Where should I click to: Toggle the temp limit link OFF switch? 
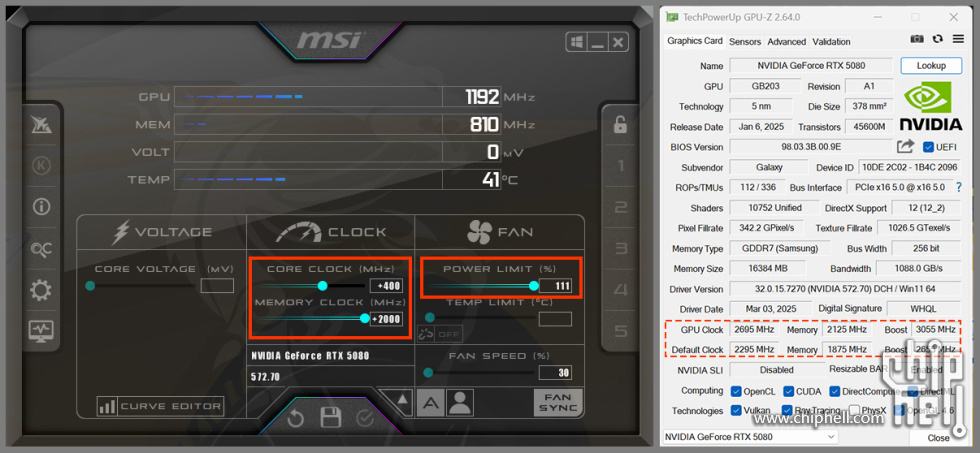pos(441,334)
